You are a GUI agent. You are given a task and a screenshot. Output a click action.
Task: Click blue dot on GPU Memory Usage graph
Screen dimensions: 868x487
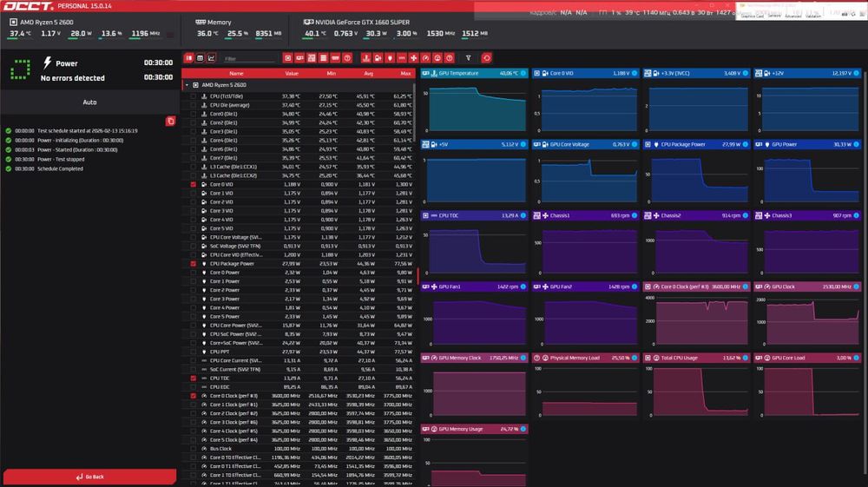pyautogui.click(x=523, y=429)
